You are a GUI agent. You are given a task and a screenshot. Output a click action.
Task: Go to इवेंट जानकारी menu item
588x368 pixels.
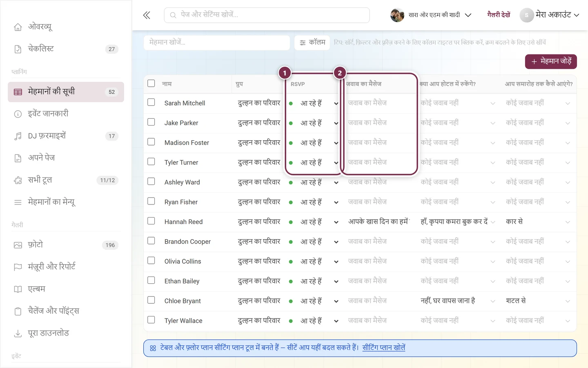tap(66, 114)
